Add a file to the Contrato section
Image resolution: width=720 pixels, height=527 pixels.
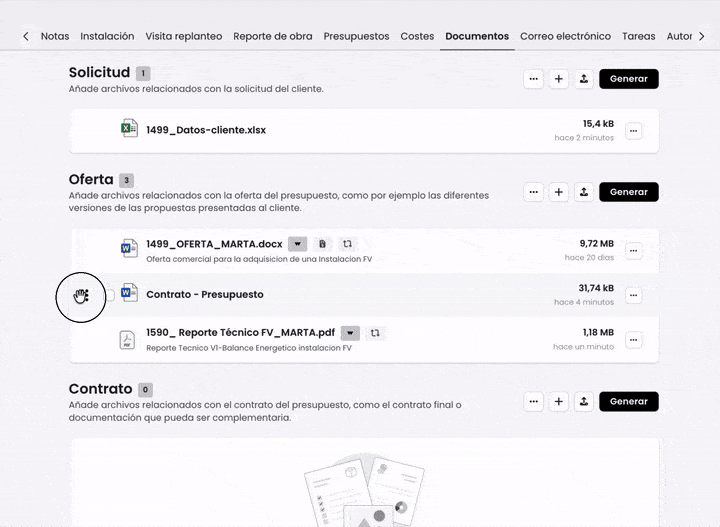click(x=558, y=402)
